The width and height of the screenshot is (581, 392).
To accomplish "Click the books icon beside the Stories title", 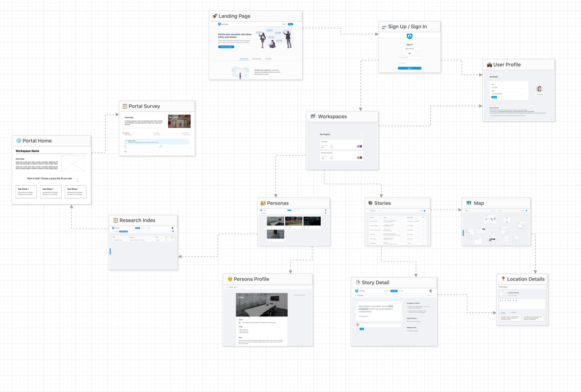I will click(x=371, y=203).
